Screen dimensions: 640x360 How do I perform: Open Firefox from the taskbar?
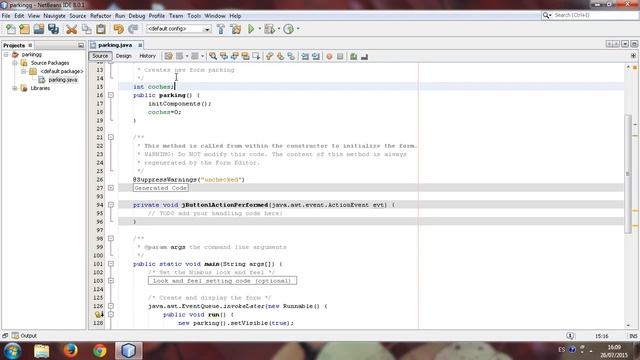pos(71,351)
